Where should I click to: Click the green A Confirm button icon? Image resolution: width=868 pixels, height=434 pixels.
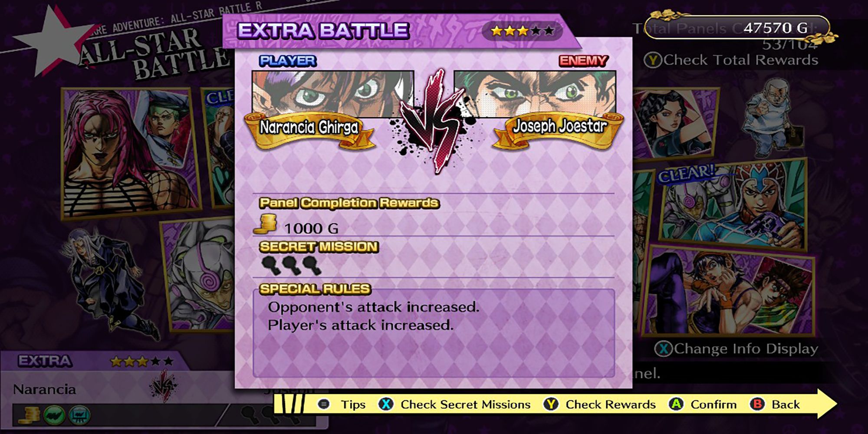click(676, 404)
